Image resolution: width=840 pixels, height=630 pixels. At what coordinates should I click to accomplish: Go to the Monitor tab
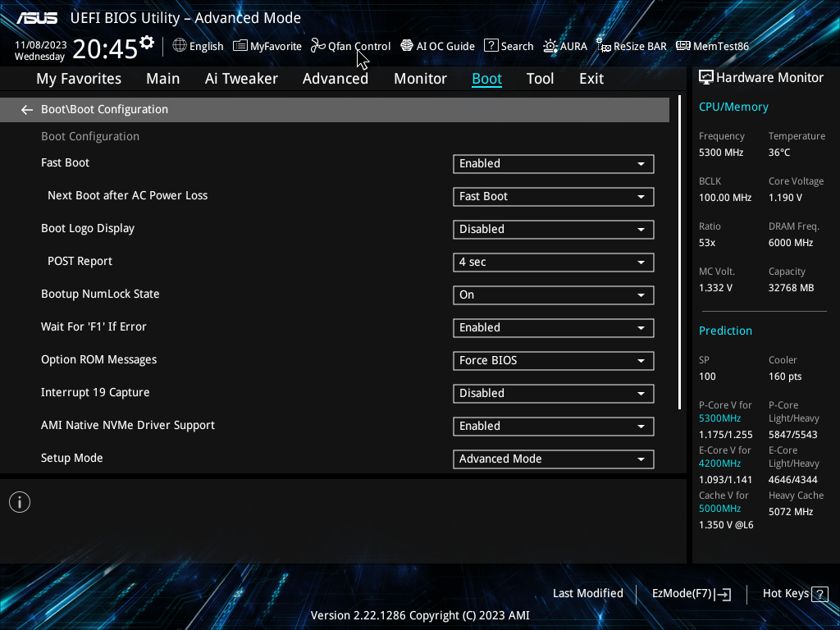coord(420,79)
